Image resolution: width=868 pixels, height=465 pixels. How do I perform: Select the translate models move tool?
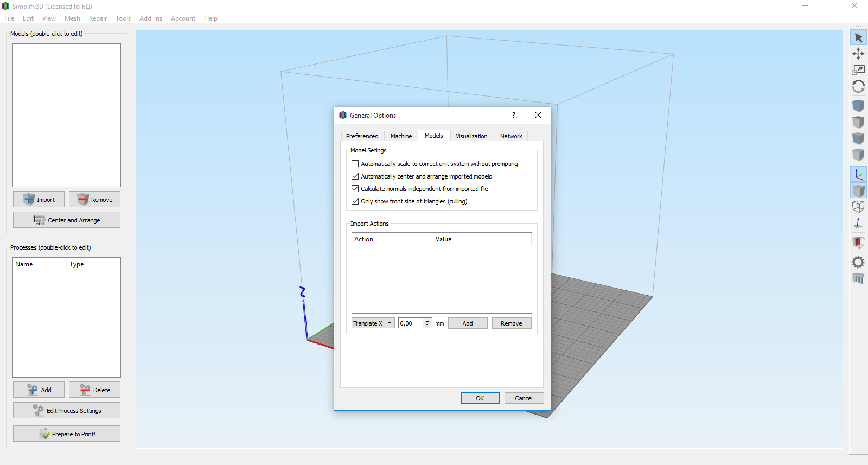858,54
